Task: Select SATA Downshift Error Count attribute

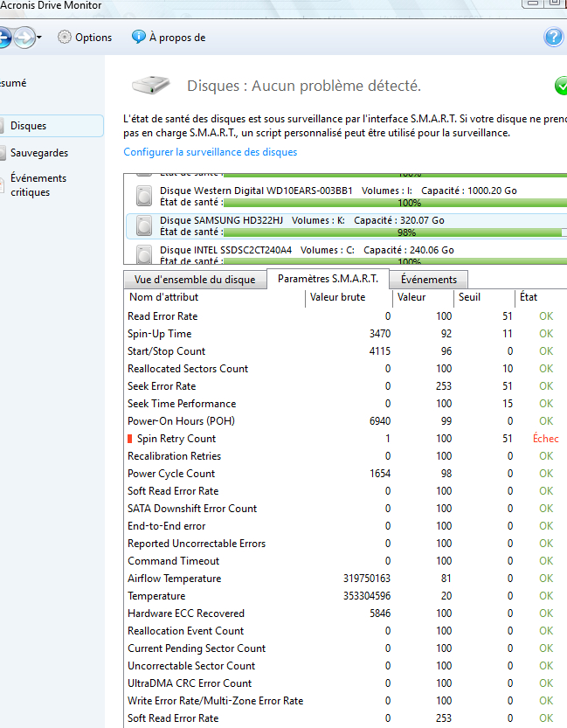Action: pos(192,509)
